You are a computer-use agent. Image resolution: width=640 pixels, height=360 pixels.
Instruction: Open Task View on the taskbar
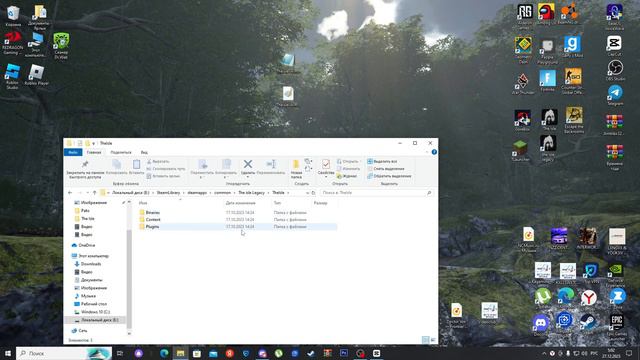[120, 353]
